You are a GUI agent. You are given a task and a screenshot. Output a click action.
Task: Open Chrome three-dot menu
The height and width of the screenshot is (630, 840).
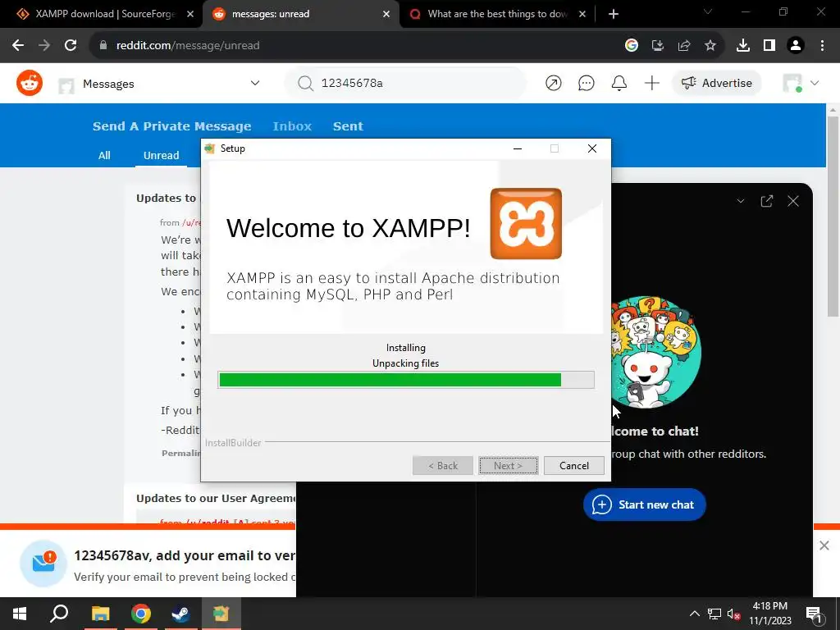822,46
